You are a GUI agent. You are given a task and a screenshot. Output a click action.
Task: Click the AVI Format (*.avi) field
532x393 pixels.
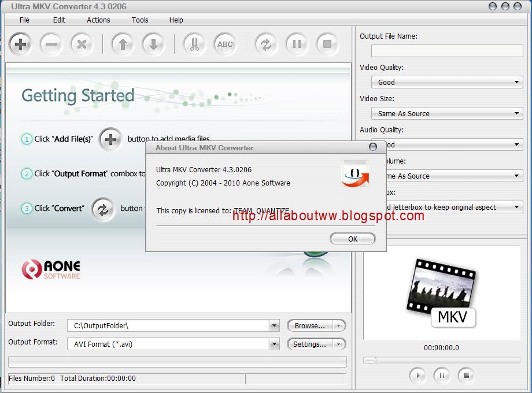point(169,344)
